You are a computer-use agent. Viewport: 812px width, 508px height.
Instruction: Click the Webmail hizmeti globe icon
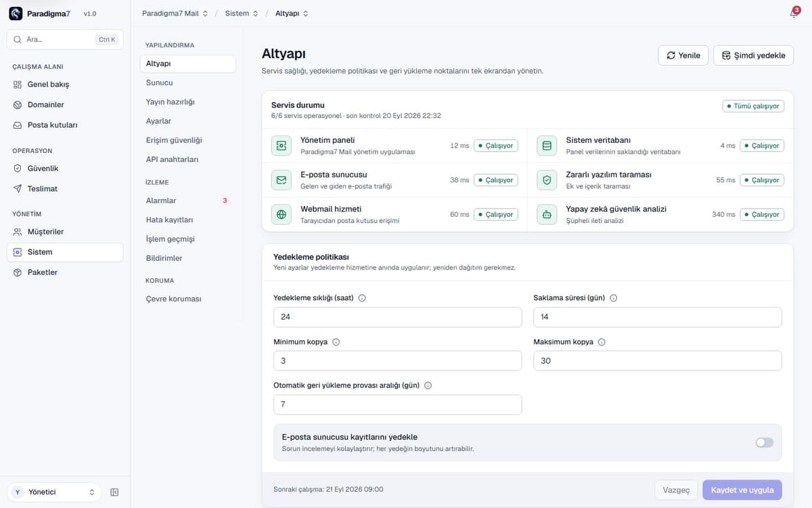281,215
